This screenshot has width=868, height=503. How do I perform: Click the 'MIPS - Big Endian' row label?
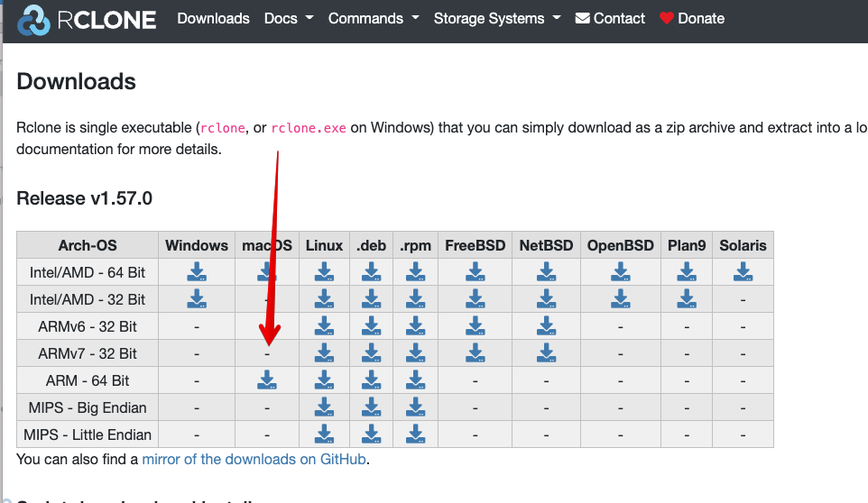click(88, 408)
